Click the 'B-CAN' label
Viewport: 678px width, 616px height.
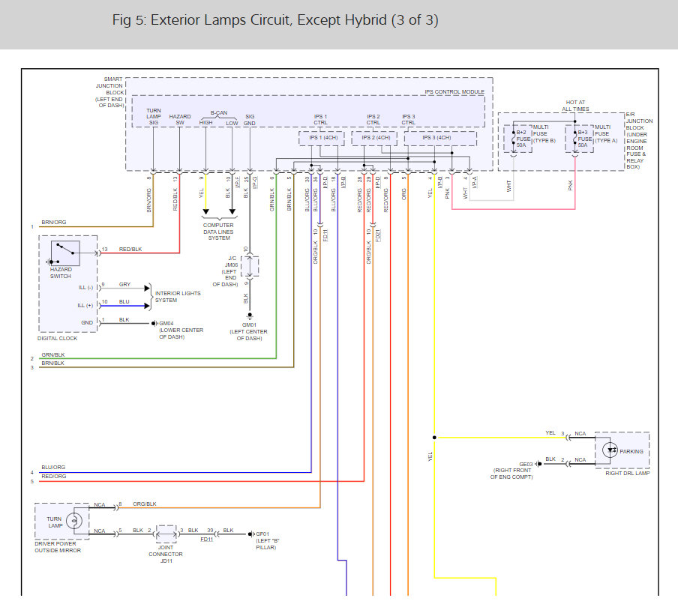tap(219, 112)
